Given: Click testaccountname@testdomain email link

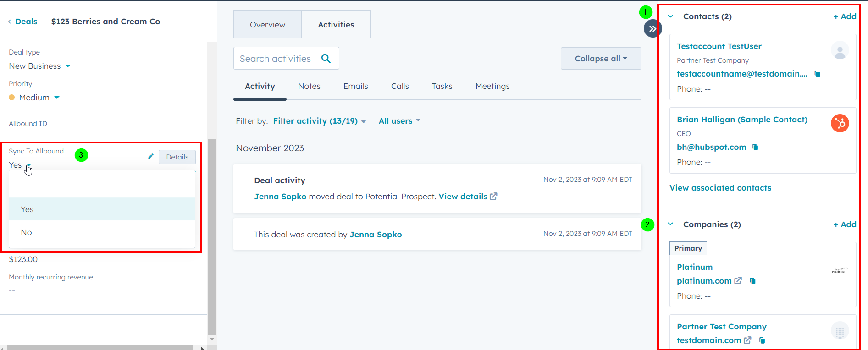Looking at the screenshot, I should (x=742, y=74).
